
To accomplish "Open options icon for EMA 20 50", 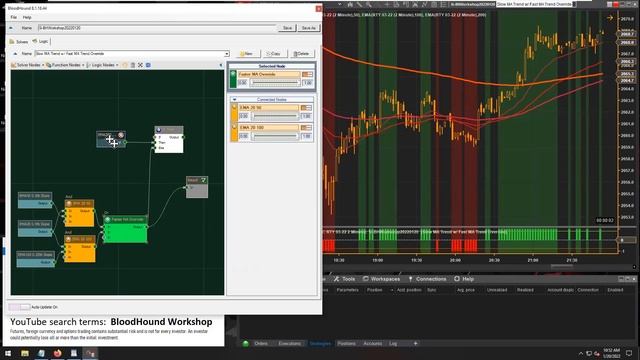I will click(x=306, y=108).
